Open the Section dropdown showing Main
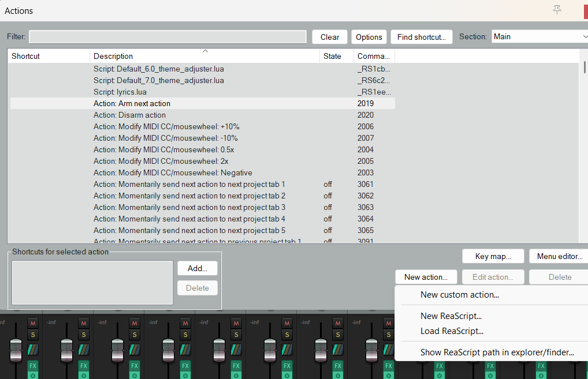This screenshot has width=588, height=379. (x=540, y=37)
